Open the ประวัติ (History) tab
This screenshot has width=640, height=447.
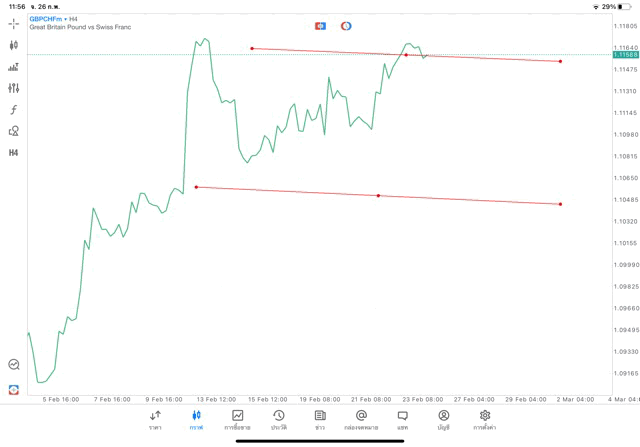pos(279,420)
